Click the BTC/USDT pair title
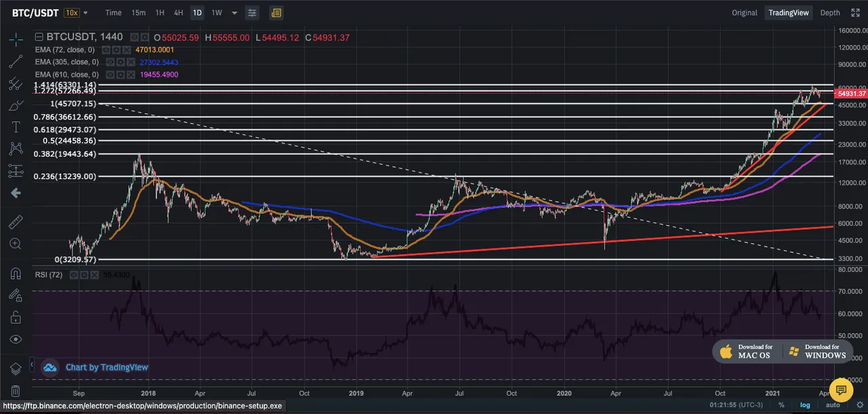Screen dimensions: 868x414 click(35, 13)
